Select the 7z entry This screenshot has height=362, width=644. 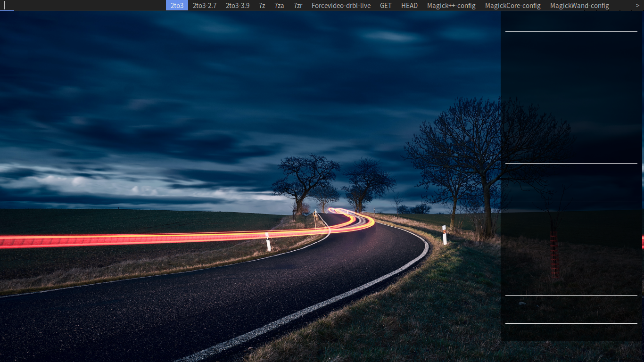click(x=262, y=6)
